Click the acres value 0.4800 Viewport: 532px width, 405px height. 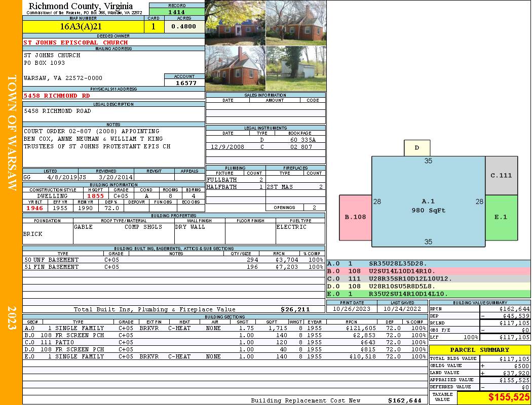click(184, 26)
